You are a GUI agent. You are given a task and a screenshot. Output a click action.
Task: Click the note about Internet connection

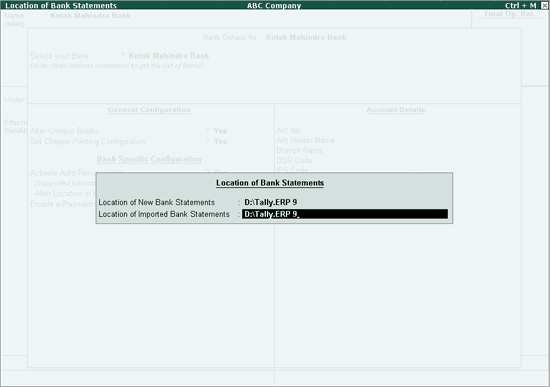[117, 66]
